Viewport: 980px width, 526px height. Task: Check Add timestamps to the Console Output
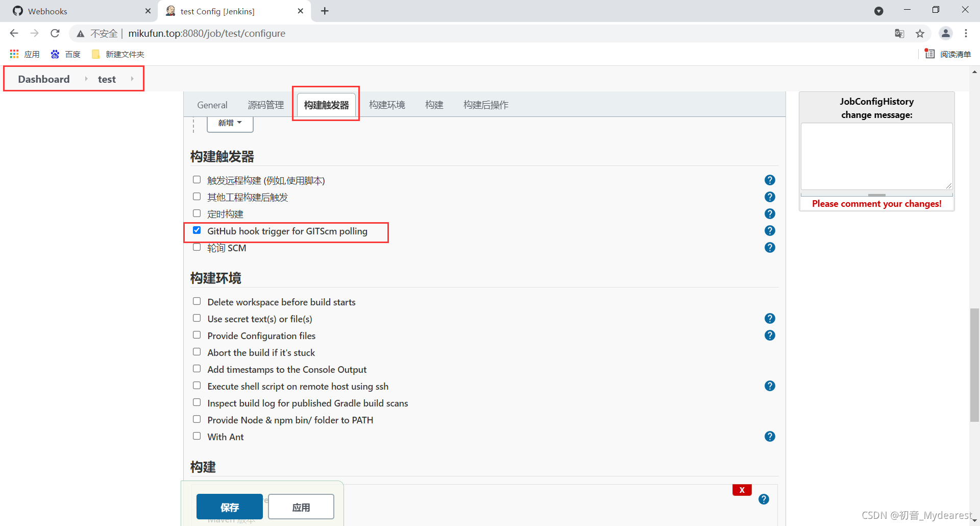tap(197, 369)
